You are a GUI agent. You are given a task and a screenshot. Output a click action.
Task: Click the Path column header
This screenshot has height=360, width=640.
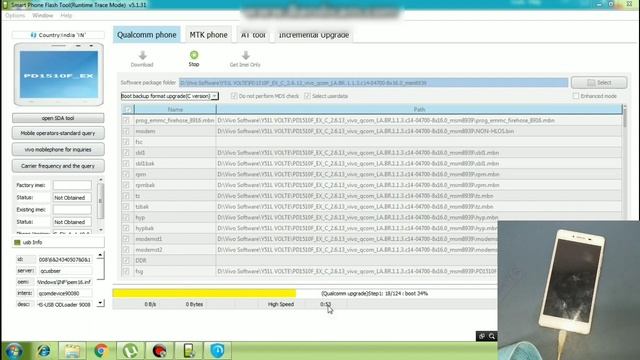pyautogui.click(x=419, y=109)
